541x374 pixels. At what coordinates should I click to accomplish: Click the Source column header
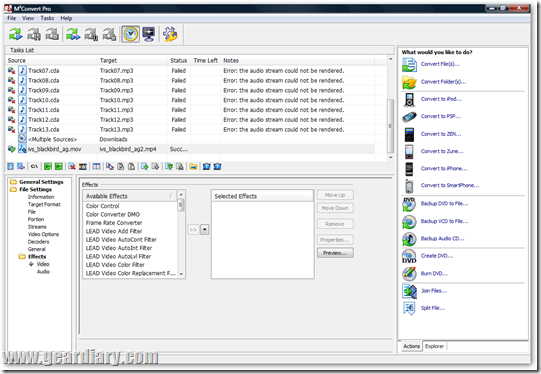[x=52, y=60]
